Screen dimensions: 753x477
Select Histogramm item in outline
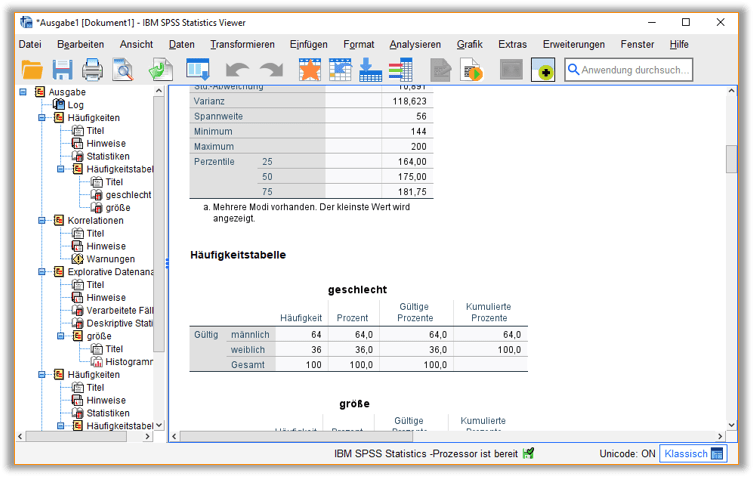129,362
